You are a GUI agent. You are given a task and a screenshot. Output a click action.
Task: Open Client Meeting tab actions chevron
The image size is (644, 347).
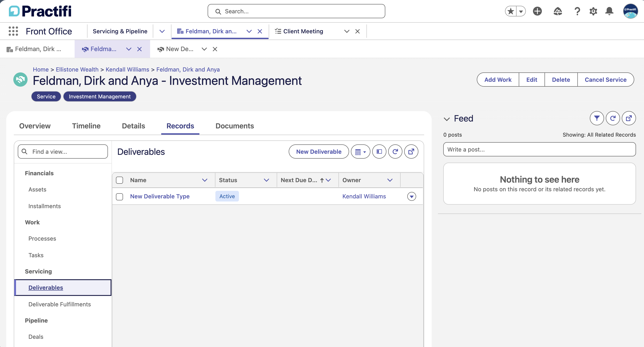click(347, 31)
